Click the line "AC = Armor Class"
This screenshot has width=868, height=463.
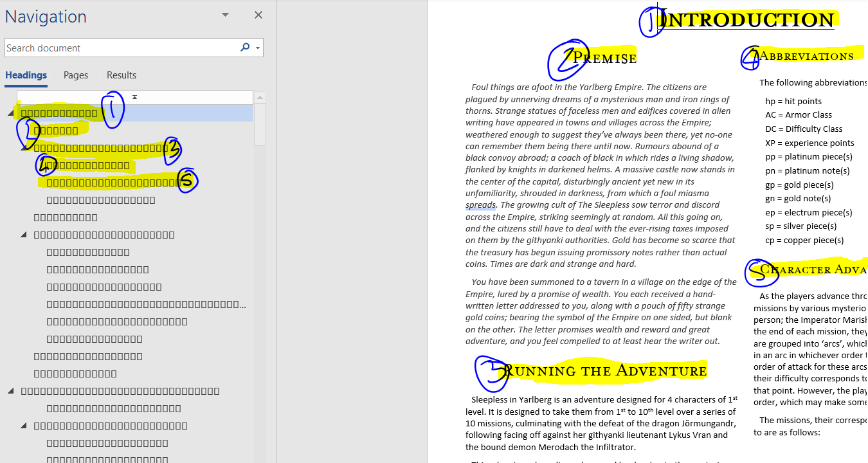799,115
